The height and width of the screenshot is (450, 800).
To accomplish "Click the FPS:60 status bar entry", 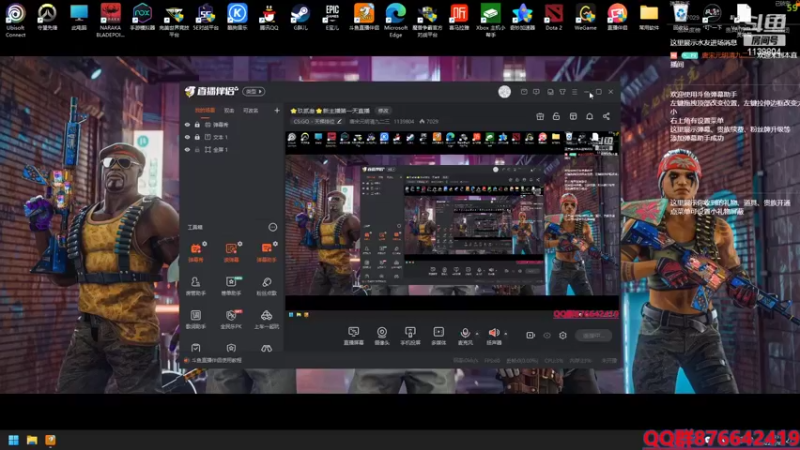I will 492,360.
